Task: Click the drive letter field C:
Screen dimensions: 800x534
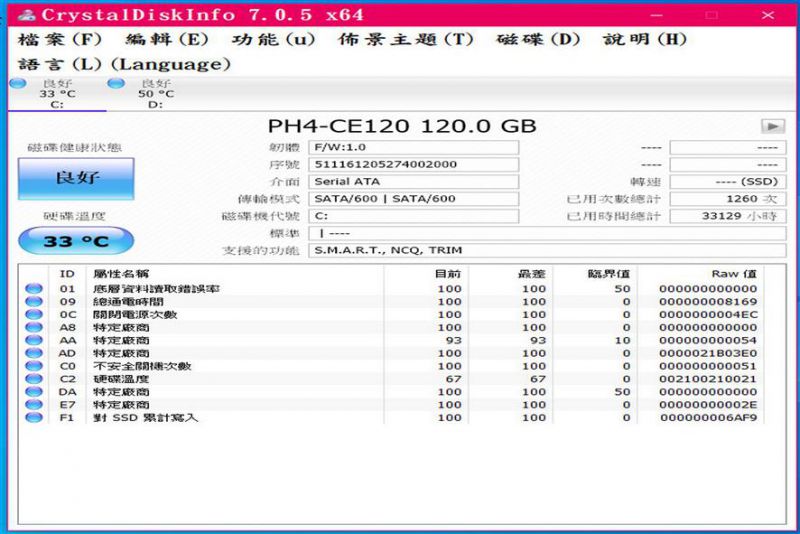Action: pyautogui.click(x=414, y=216)
